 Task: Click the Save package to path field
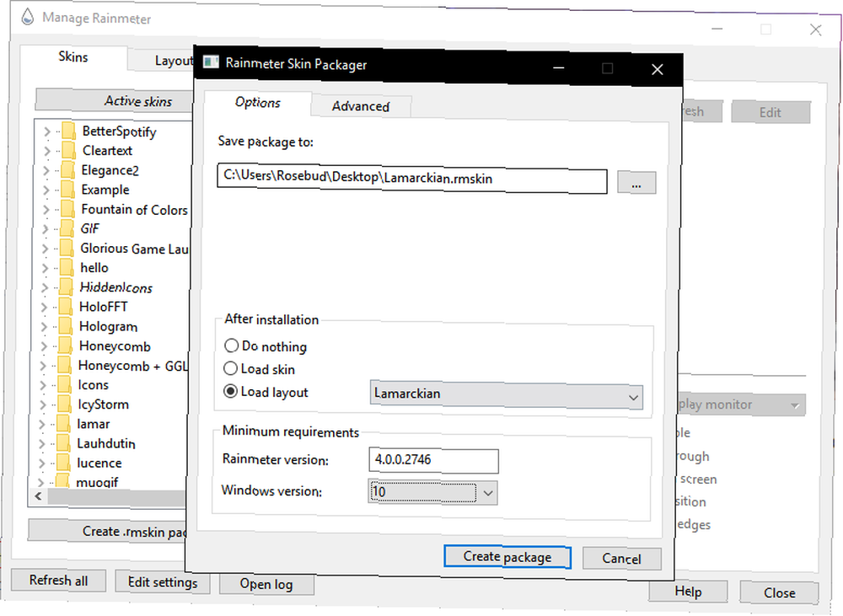tap(412, 178)
